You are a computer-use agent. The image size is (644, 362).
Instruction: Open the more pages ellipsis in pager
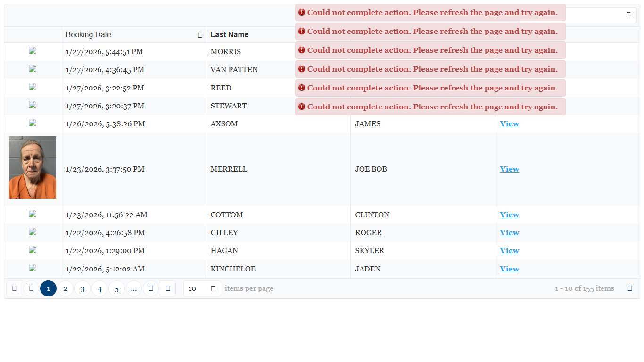[134, 288]
